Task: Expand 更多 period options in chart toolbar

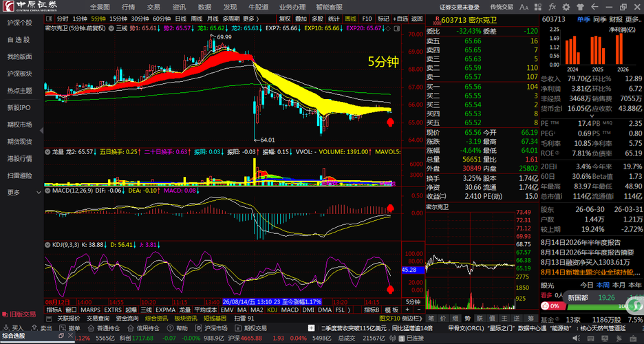Action: pos(251,19)
